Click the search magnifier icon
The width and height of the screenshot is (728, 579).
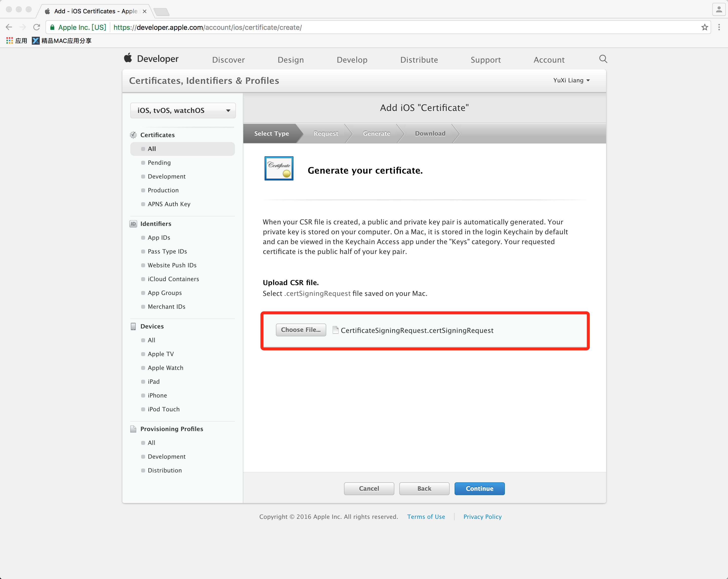pos(603,59)
